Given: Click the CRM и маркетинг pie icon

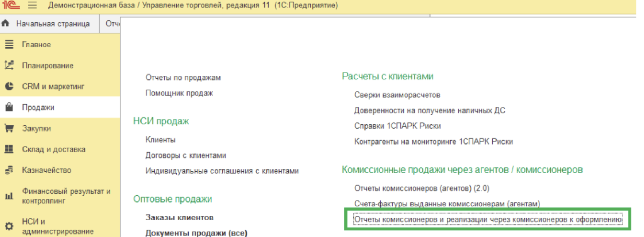Looking at the screenshot, I should [9, 87].
